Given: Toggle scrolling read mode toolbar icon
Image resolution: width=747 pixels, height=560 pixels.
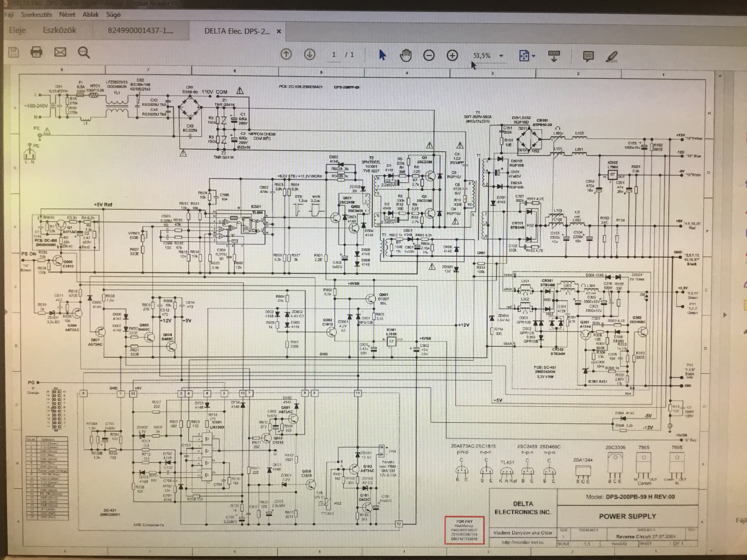Looking at the screenshot, I should (554, 56).
